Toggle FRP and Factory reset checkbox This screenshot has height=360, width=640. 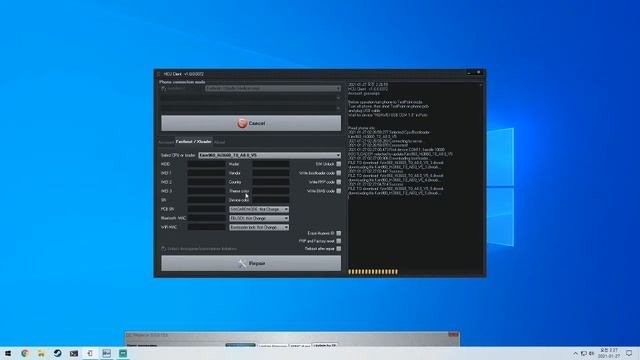pos(338,241)
